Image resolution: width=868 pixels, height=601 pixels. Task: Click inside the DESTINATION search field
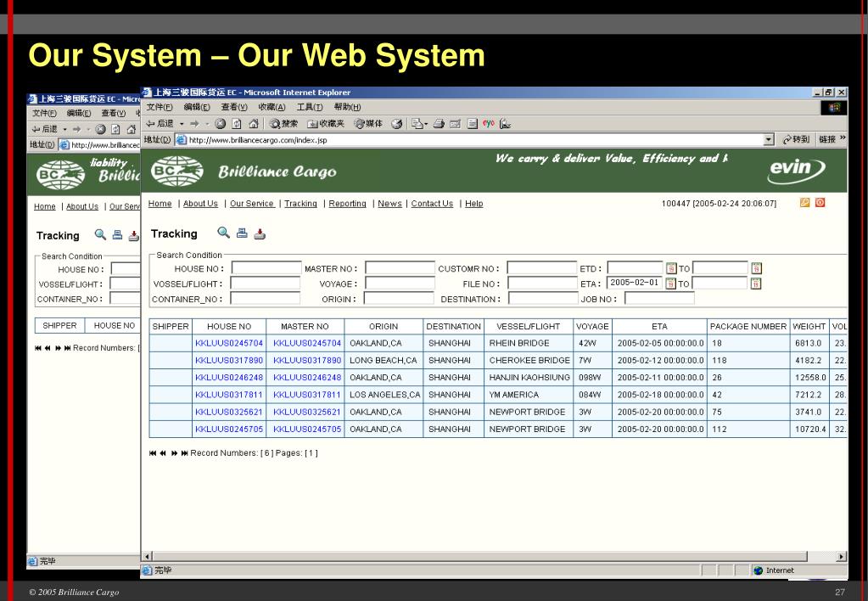542,298
